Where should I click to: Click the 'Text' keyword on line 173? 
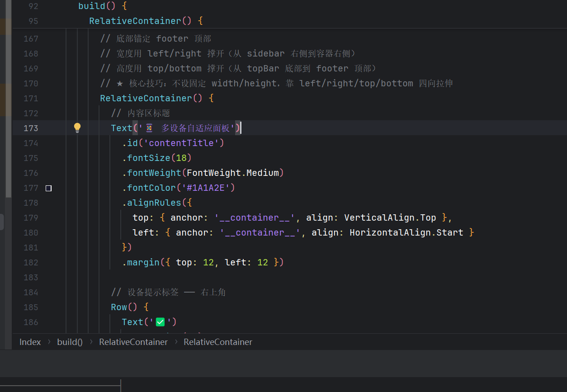coord(122,128)
